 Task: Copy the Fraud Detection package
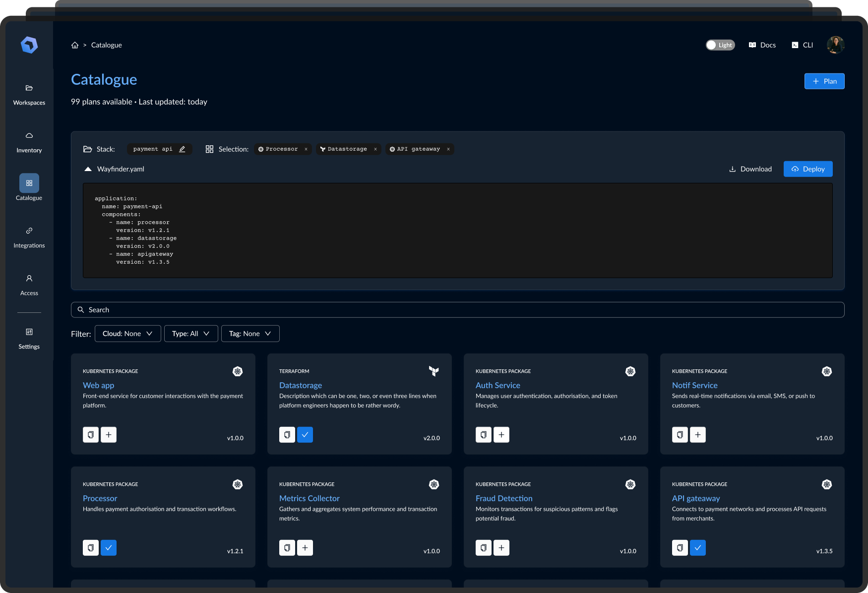pyautogui.click(x=484, y=548)
